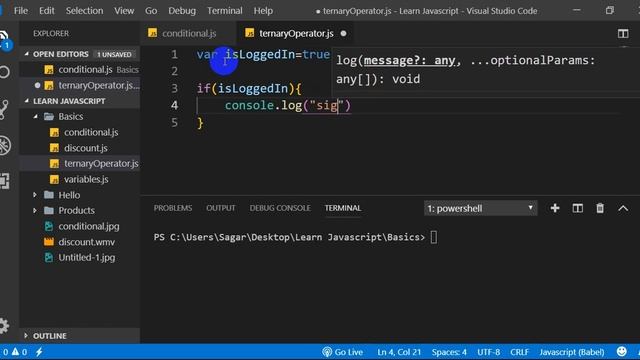Viewport: 640px width, 360px height.
Task: Open the Debug view in activity bar
Action: (x=4, y=145)
